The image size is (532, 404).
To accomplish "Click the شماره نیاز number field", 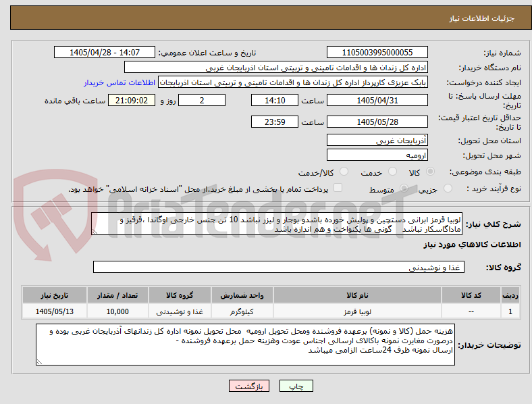I will coord(377,52).
